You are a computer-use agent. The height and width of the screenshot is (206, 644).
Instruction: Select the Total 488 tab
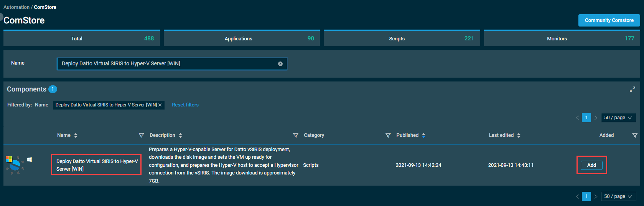click(82, 38)
